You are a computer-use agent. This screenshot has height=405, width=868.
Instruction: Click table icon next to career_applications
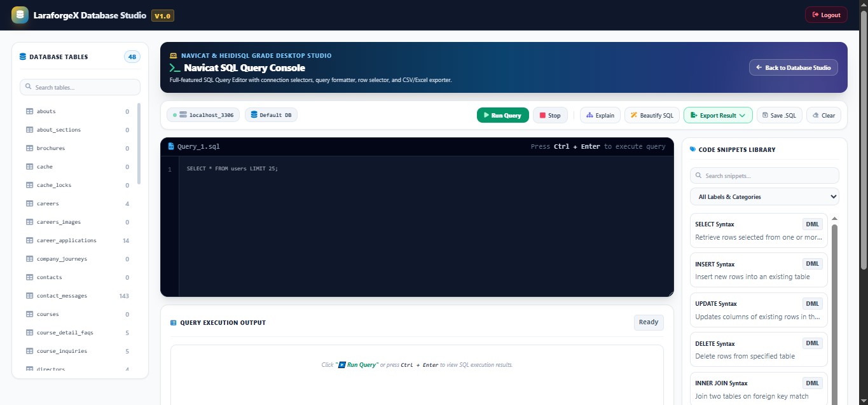click(29, 240)
